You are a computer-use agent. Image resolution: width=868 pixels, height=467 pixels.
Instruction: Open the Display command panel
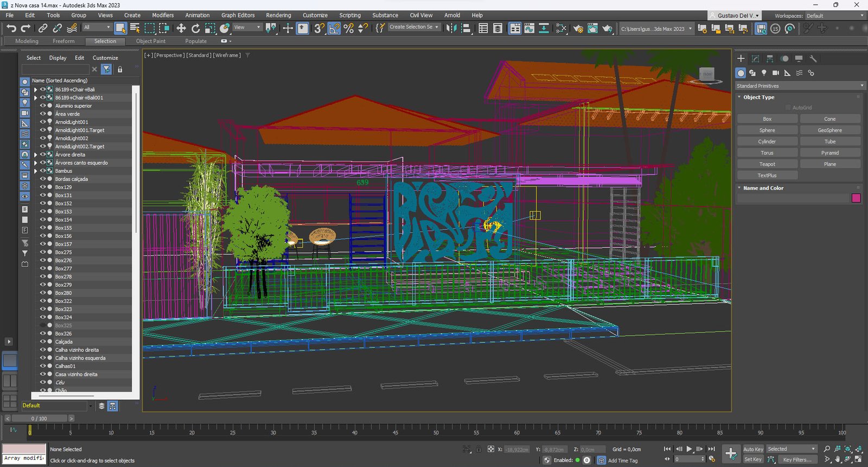coord(799,59)
